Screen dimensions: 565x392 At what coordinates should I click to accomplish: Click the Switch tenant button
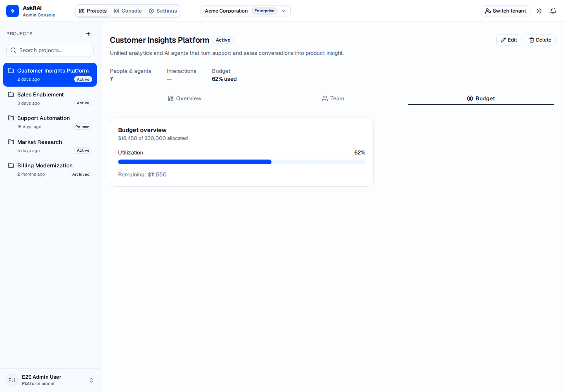click(505, 11)
